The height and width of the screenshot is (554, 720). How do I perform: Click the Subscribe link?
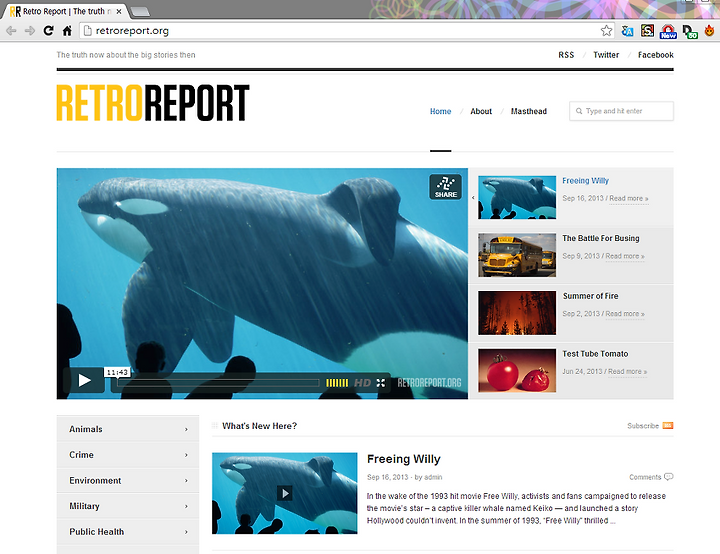pos(643,426)
